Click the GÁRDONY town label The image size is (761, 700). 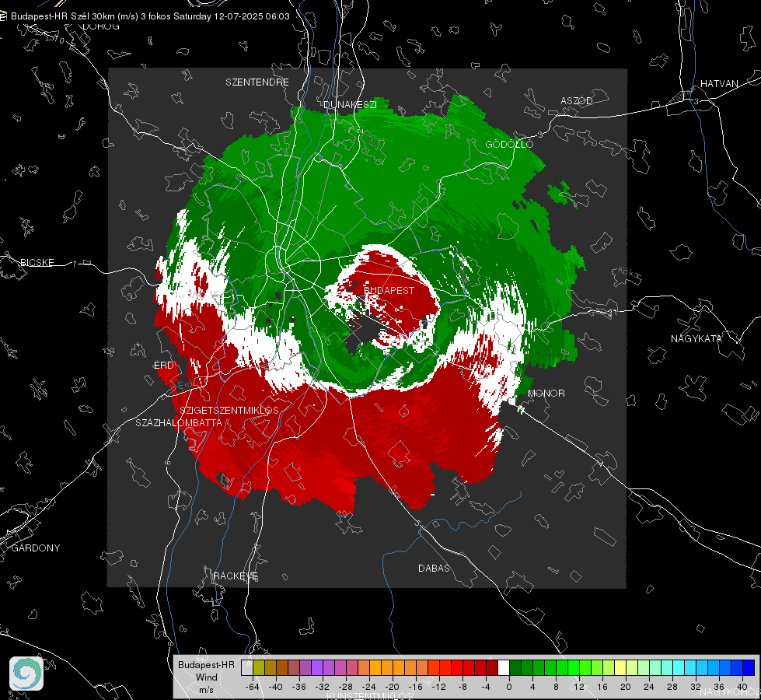(x=36, y=548)
